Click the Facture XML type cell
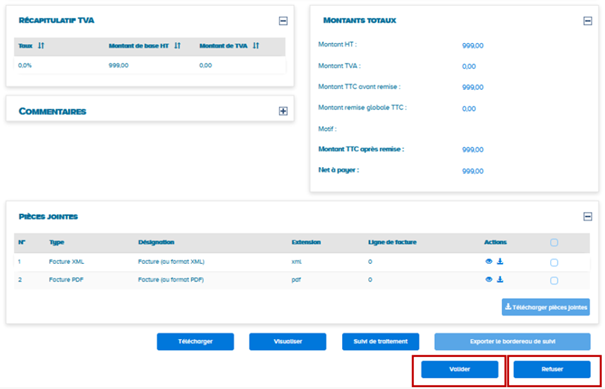Image resolution: width=605 pixels, height=389 pixels. pyautogui.click(x=66, y=262)
